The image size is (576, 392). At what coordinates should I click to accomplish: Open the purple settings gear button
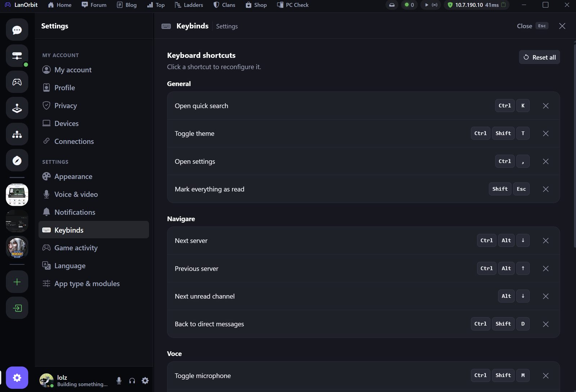point(17,378)
